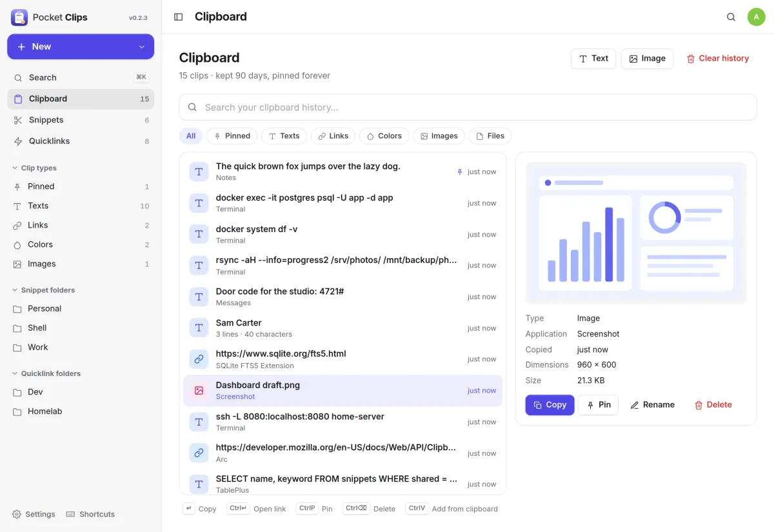This screenshot has width=774, height=532.
Task: Open the Dev quicklink folder
Action: click(x=81, y=392)
